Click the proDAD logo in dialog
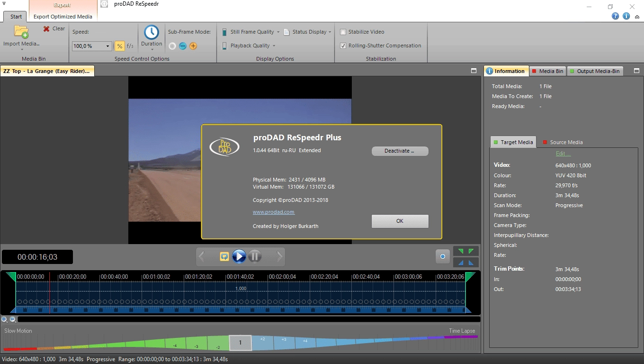 [x=224, y=146]
